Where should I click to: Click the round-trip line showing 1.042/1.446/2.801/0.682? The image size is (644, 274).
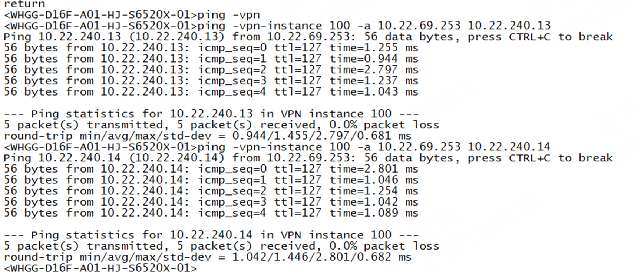coord(208,257)
